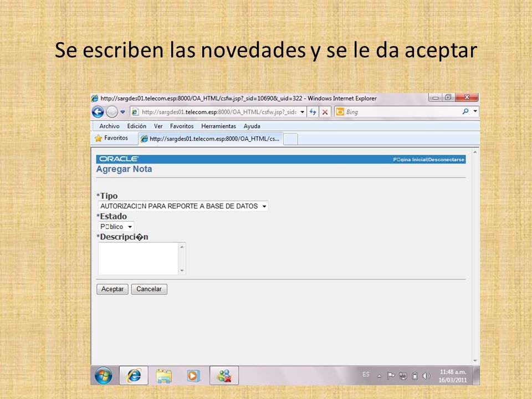Click Internet Explorer taskbar icon
Screen dimensions: 532x399
click(x=134, y=376)
